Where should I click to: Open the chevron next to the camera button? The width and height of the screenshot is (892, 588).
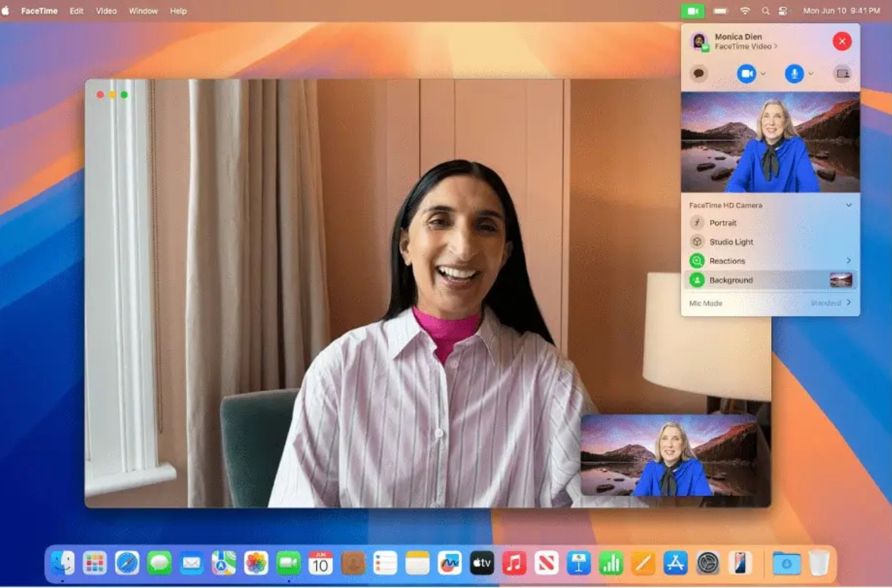[761, 74]
